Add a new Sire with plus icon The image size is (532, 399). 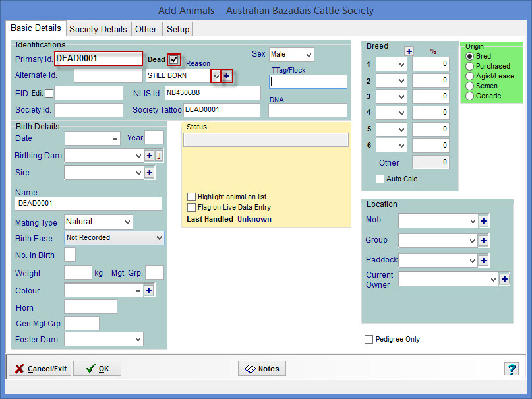click(x=149, y=173)
